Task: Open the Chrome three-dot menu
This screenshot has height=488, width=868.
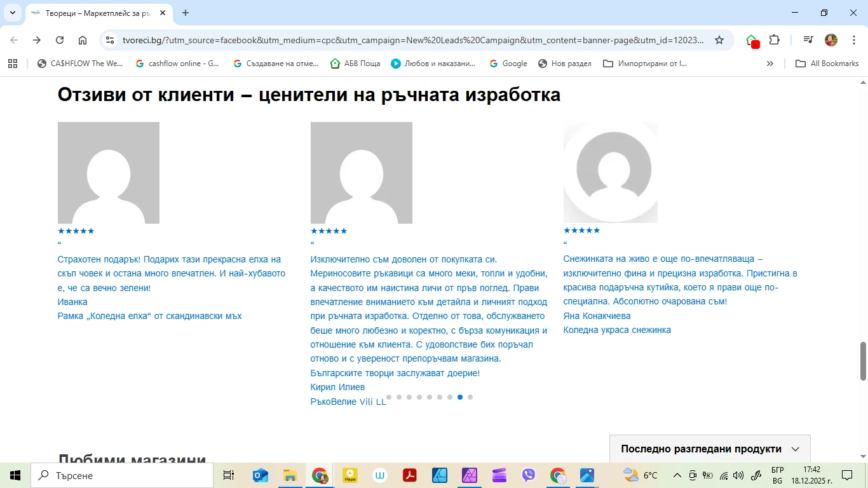Action: [854, 40]
